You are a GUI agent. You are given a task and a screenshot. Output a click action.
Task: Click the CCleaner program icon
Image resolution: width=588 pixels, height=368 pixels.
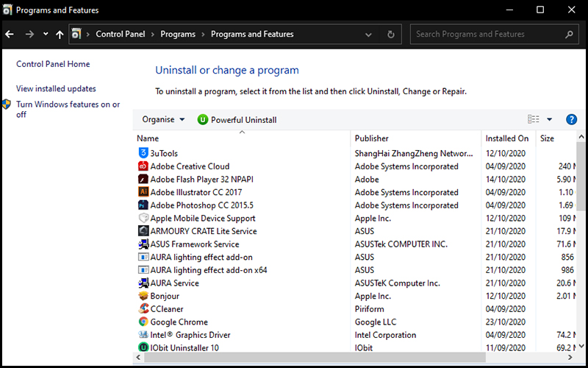click(x=143, y=308)
